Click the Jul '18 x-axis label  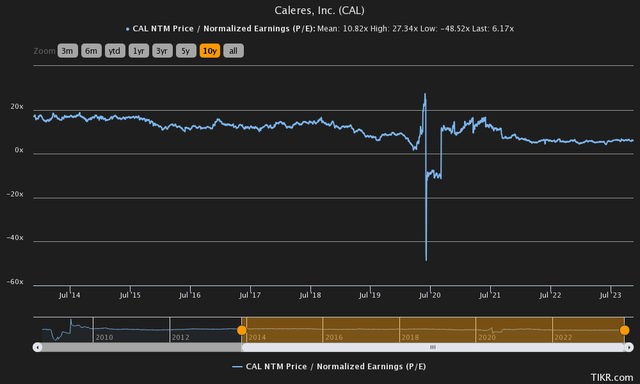(x=310, y=295)
